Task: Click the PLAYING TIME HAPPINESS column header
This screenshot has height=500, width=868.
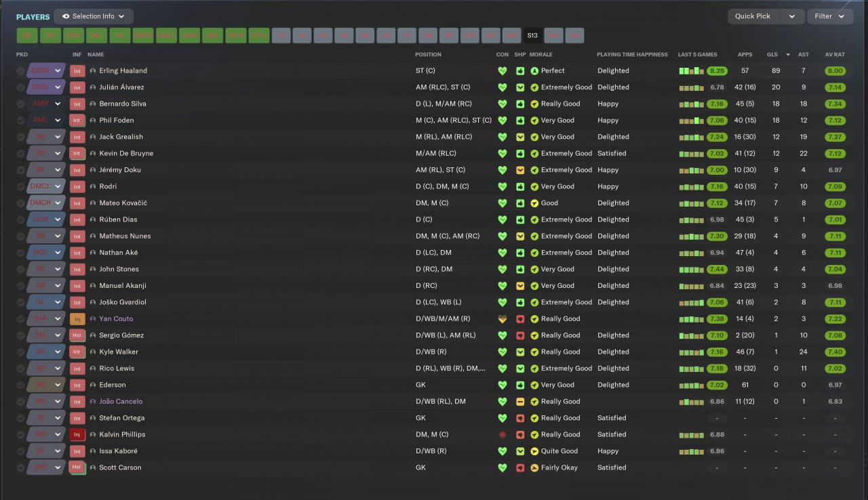Action: point(632,54)
